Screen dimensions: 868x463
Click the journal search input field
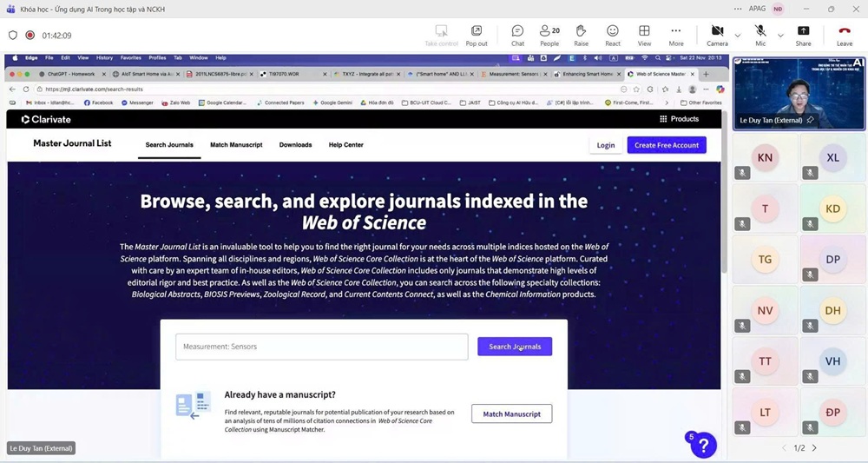click(x=321, y=347)
